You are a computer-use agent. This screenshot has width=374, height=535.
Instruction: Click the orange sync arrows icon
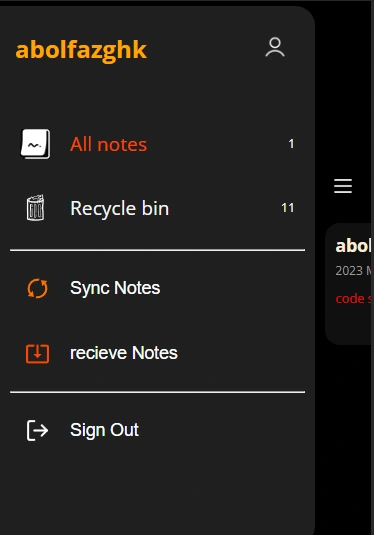[38, 288]
